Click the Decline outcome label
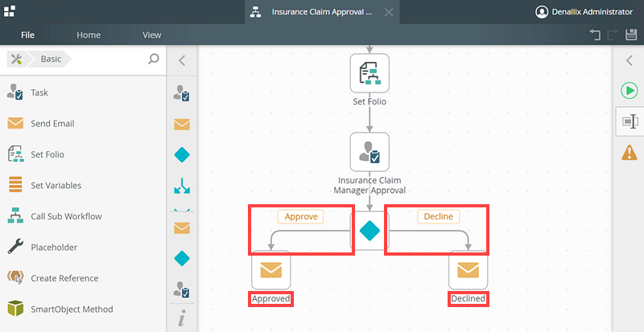Image resolution: width=644 pixels, height=332 pixels. click(x=438, y=217)
